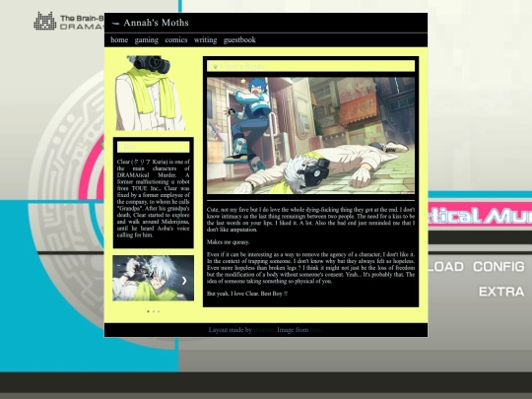
Task: Click the paragraph beginning 'Cute, not my fave'
Action: [310, 220]
